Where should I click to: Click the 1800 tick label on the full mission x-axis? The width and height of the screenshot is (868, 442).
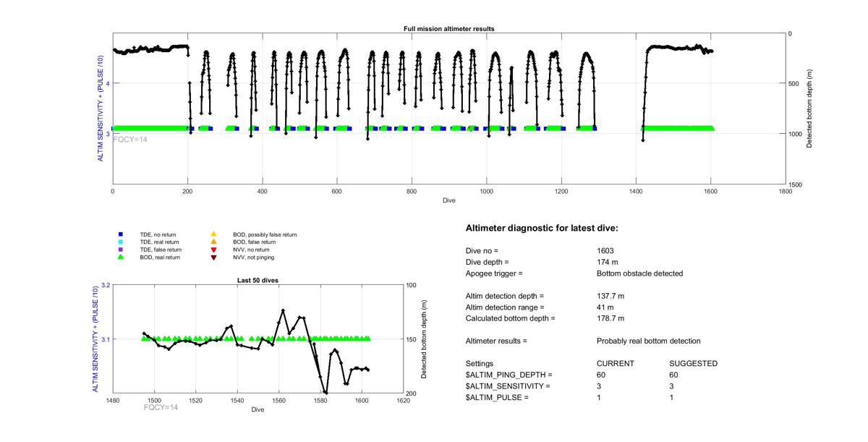(x=786, y=191)
